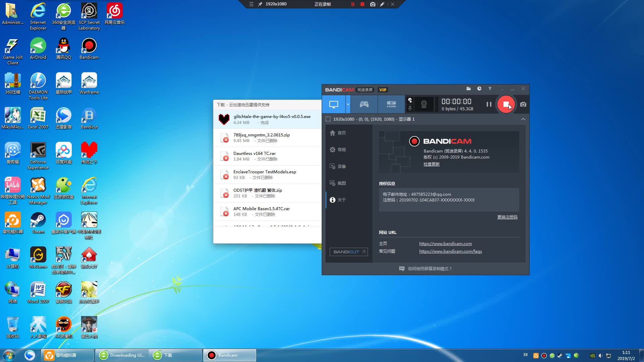The image size is (644, 362).
Task: Click the pencil draw icon in the recording bar
Action: [382, 4]
